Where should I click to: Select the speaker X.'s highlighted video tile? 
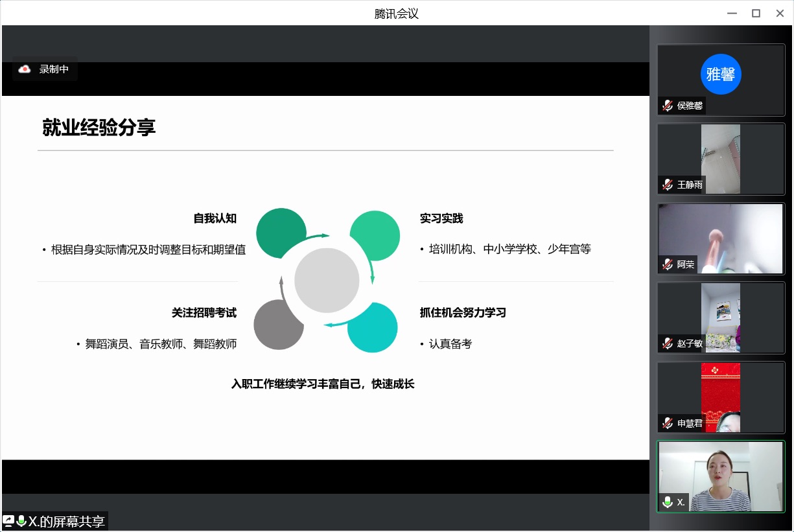tap(721, 476)
